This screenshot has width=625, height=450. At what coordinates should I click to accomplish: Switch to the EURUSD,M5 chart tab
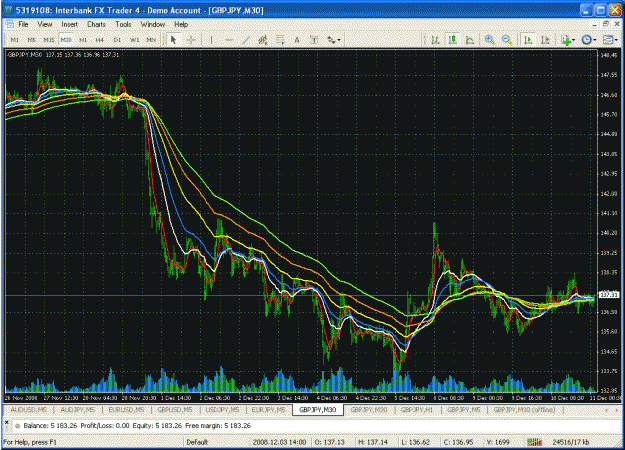126,410
